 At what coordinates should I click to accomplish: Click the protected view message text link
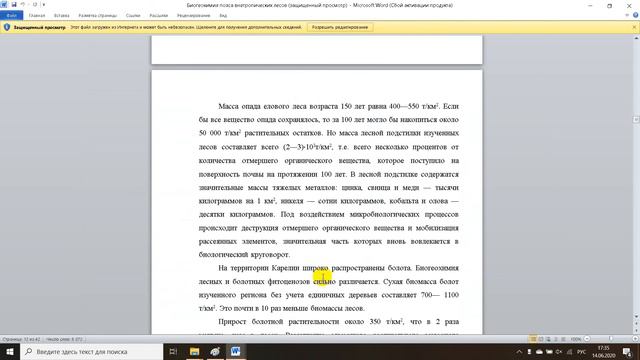tap(186, 27)
